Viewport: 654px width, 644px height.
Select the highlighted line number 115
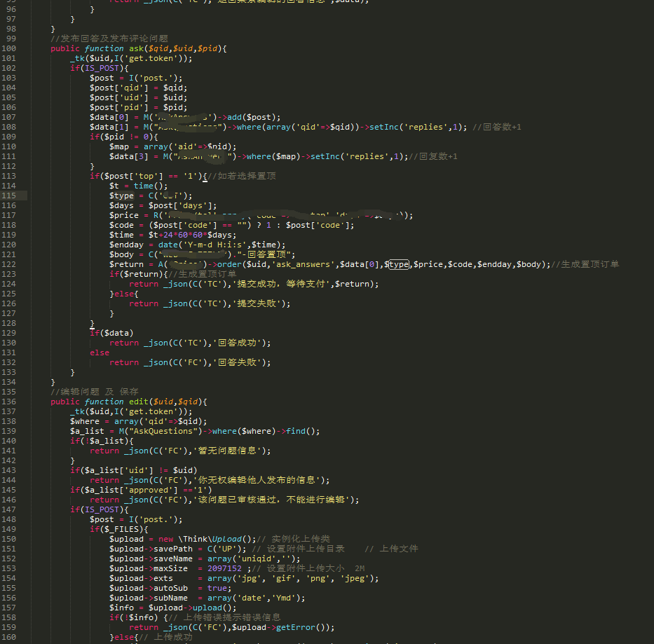tap(8, 196)
